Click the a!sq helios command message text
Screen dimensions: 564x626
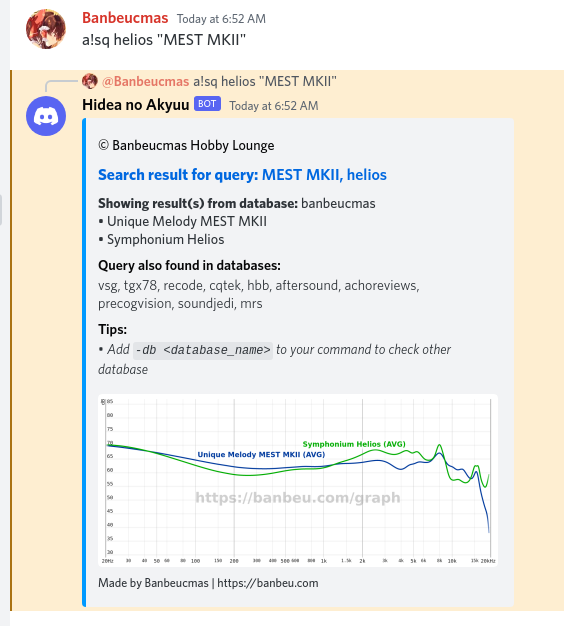[164, 40]
